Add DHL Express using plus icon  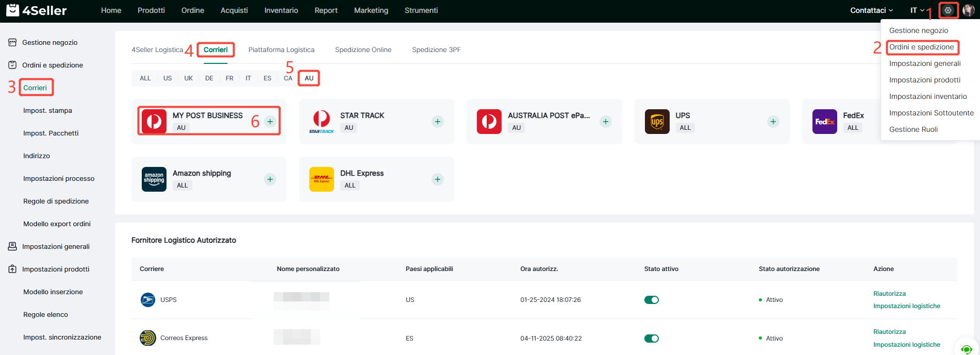[437, 179]
